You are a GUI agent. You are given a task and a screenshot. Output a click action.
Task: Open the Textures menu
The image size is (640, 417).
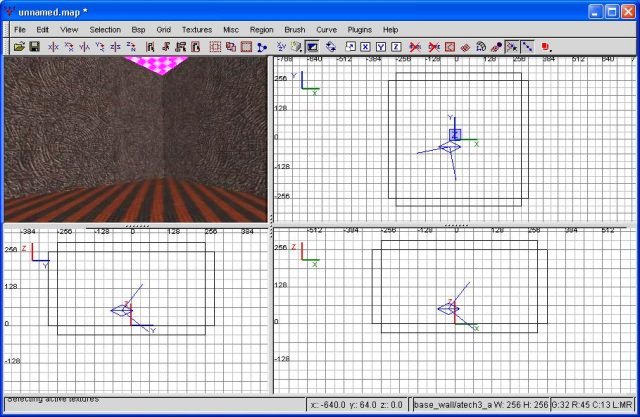[197, 30]
